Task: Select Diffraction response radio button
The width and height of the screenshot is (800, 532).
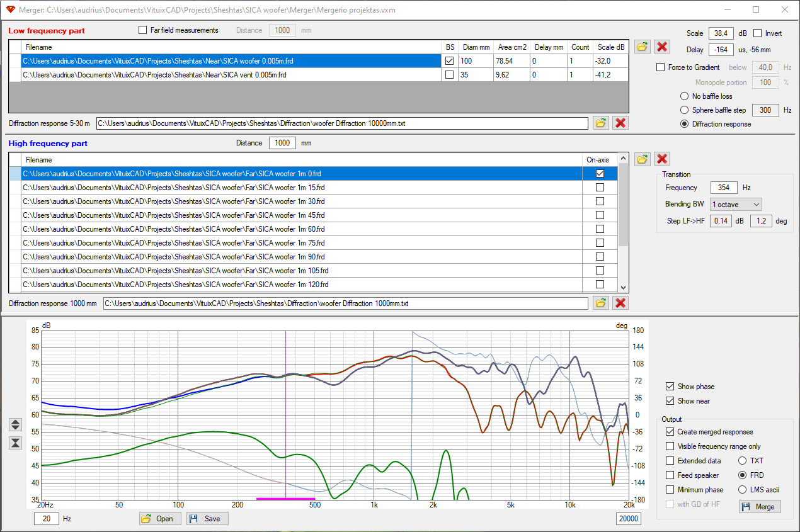Action: click(684, 124)
